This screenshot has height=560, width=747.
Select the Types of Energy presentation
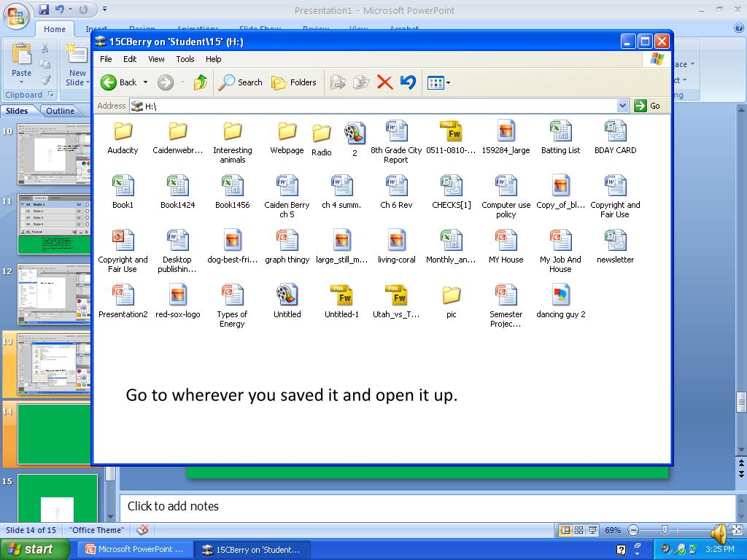(x=232, y=307)
